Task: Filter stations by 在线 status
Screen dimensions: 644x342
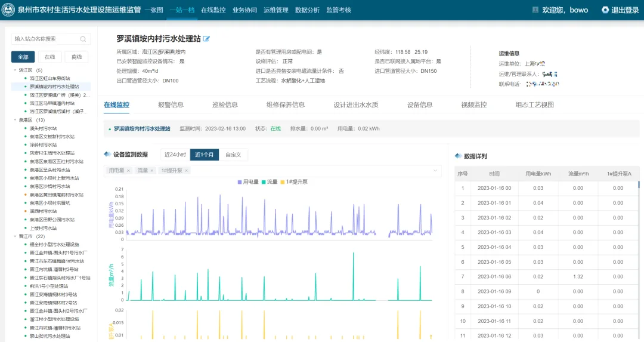Action: click(x=49, y=57)
